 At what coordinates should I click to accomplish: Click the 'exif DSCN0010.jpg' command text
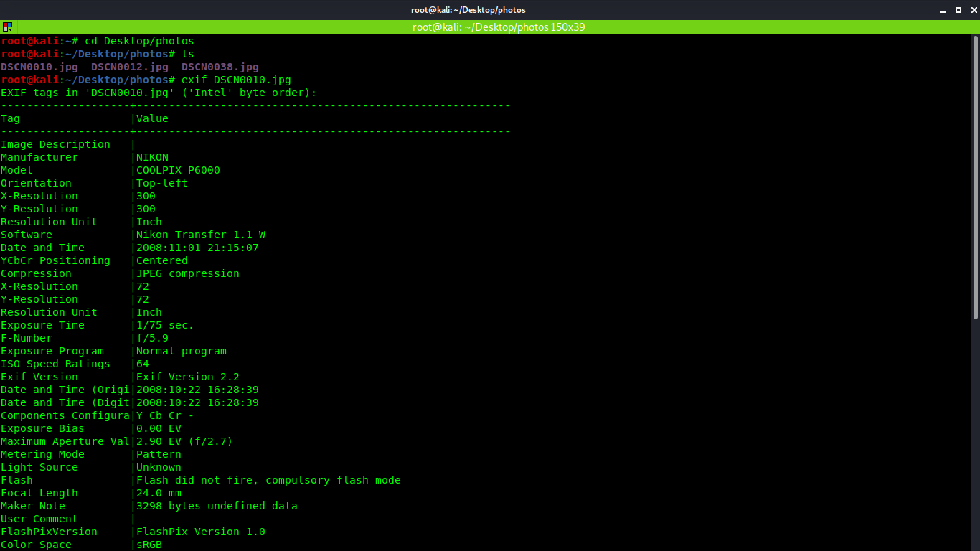[236, 80]
